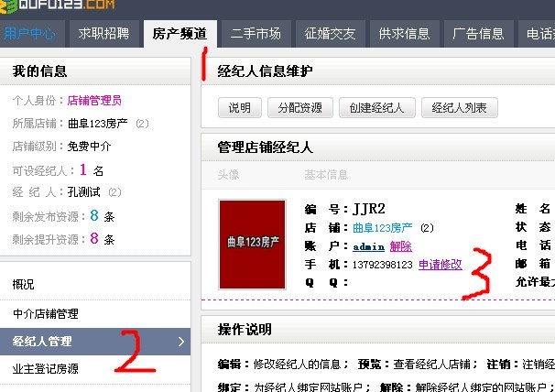Click the site logo at top left
This screenshot has width=555, height=392.
[x=57, y=6]
